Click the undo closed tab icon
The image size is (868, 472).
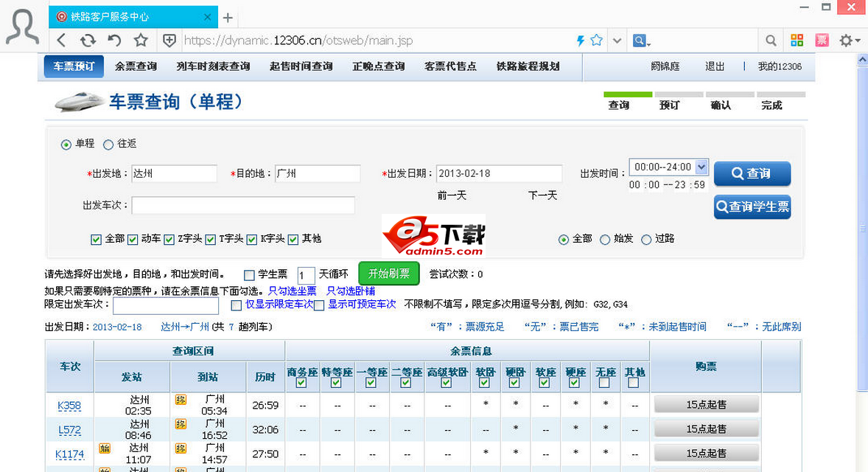click(x=114, y=41)
